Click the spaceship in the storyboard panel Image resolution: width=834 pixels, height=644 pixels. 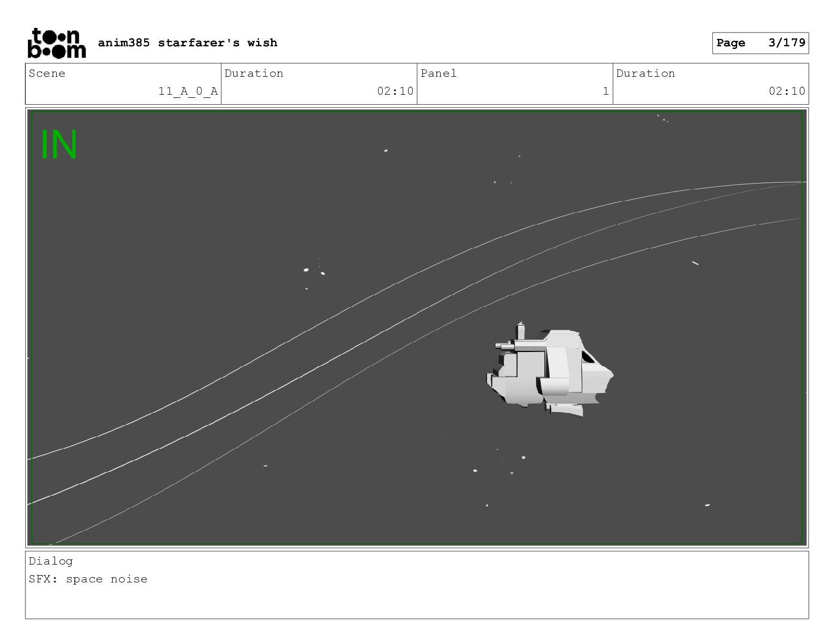549,369
